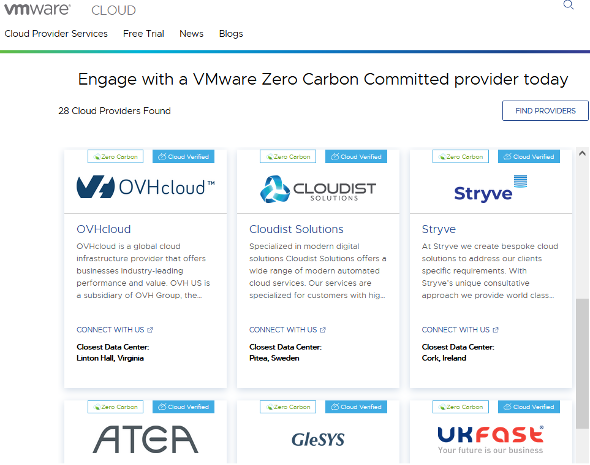Image resolution: width=590 pixels, height=465 pixels.
Task: Click UKFast card's Cloud Verified badge
Action: click(529, 407)
